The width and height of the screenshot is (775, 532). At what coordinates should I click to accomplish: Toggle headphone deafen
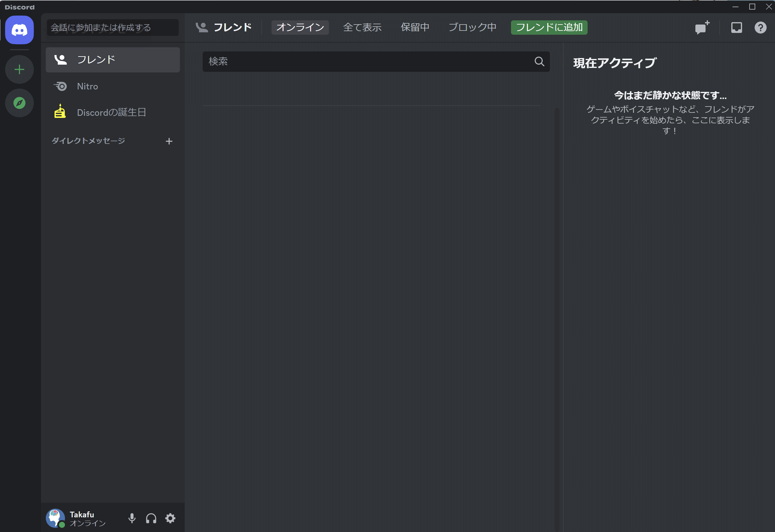(151, 518)
